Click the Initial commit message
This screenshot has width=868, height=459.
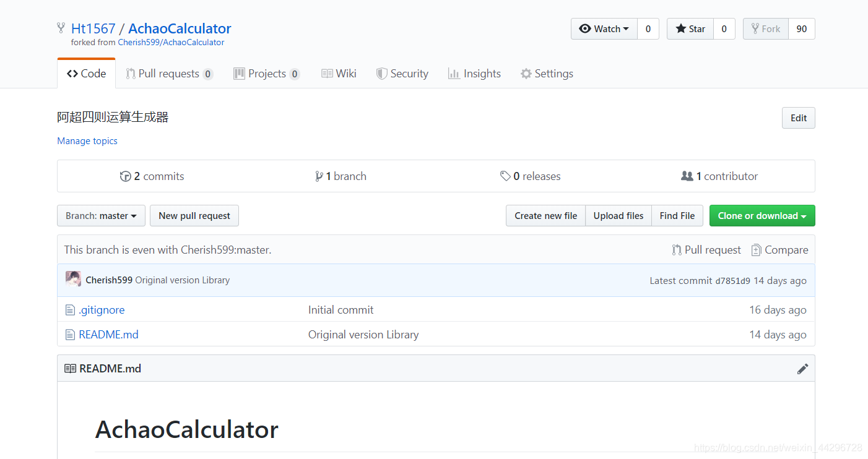coord(341,310)
